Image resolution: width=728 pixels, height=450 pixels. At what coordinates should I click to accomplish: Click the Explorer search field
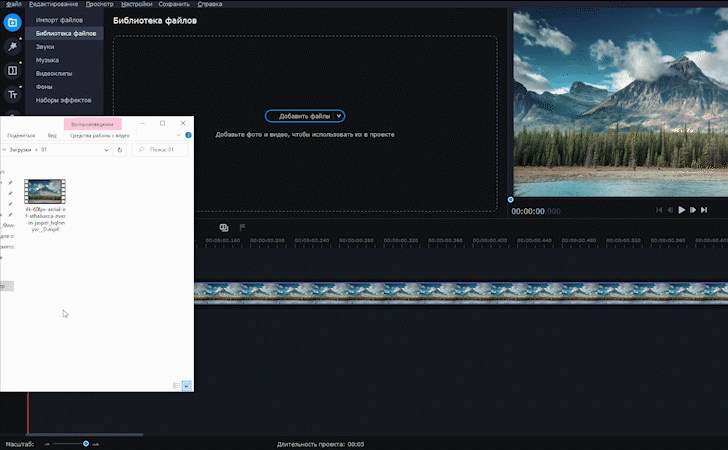click(x=162, y=150)
